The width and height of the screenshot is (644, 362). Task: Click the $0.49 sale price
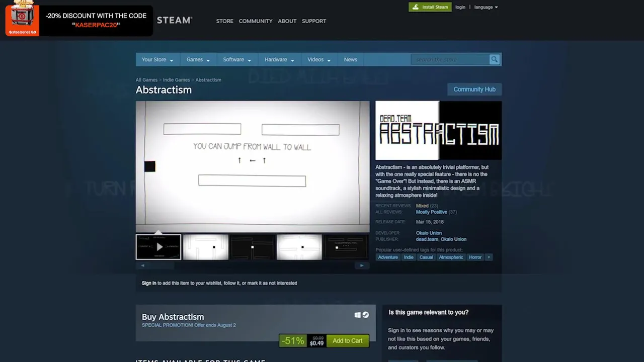pyautogui.click(x=316, y=343)
